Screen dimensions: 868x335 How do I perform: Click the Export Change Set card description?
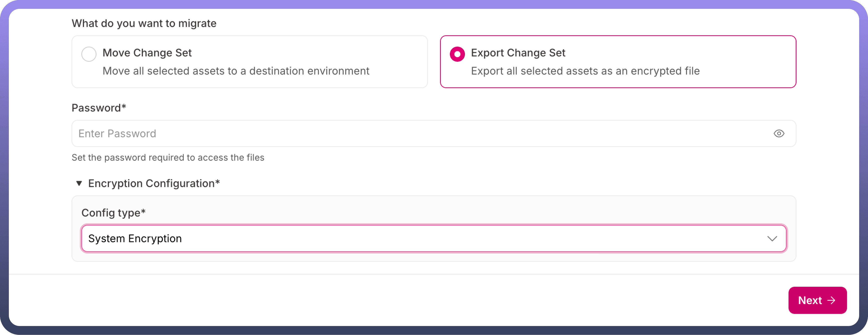tap(585, 71)
